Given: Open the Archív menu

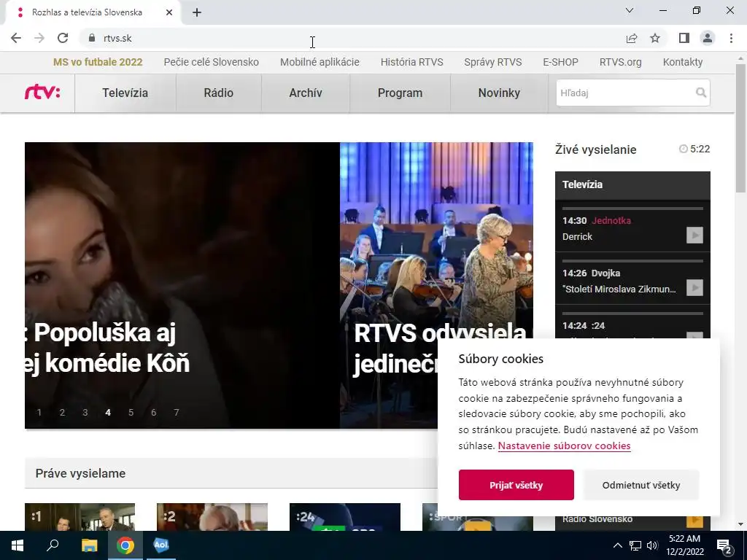Looking at the screenshot, I should 306,93.
